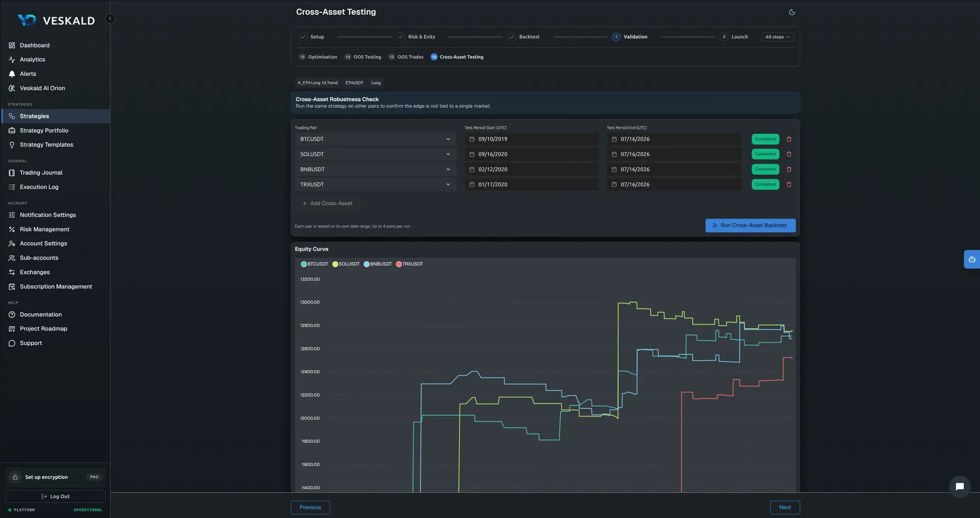
Task: Open calendar for BTCUSDT start date
Action: [472, 139]
